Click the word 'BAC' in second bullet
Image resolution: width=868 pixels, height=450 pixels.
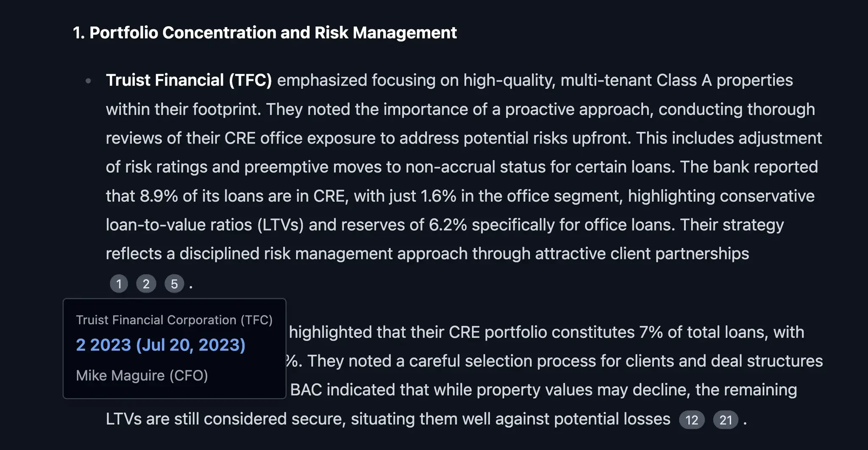point(306,390)
